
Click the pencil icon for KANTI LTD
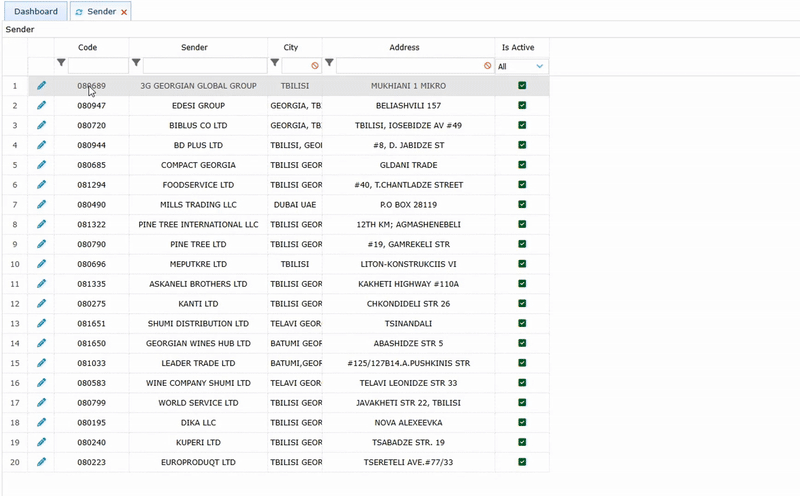tap(41, 303)
